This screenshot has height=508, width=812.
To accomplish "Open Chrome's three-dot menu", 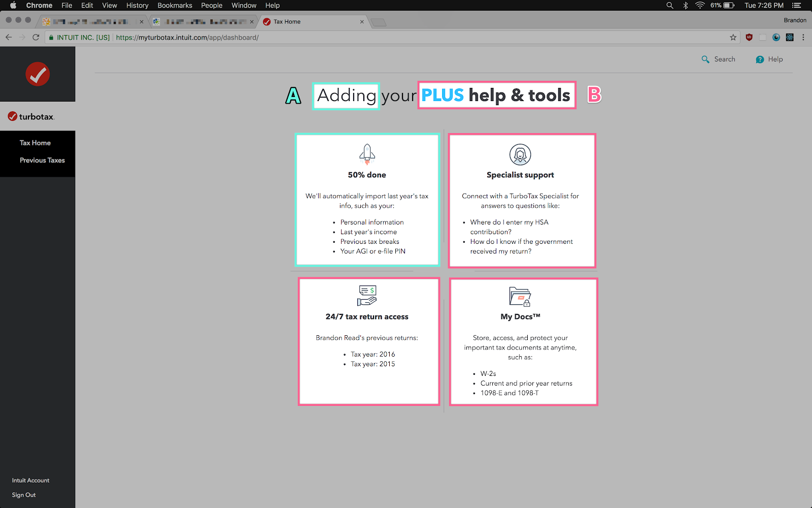I will click(x=803, y=37).
